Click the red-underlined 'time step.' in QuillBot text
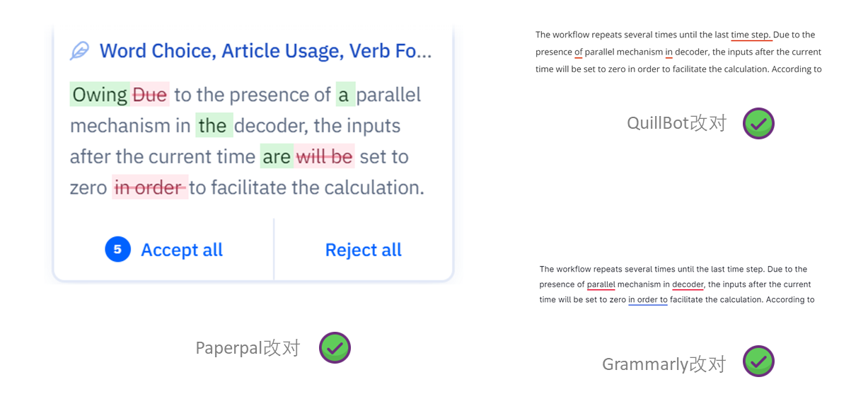Image resolution: width=868 pixels, height=399 pixels. pyautogui.click(x=751, y=35)
